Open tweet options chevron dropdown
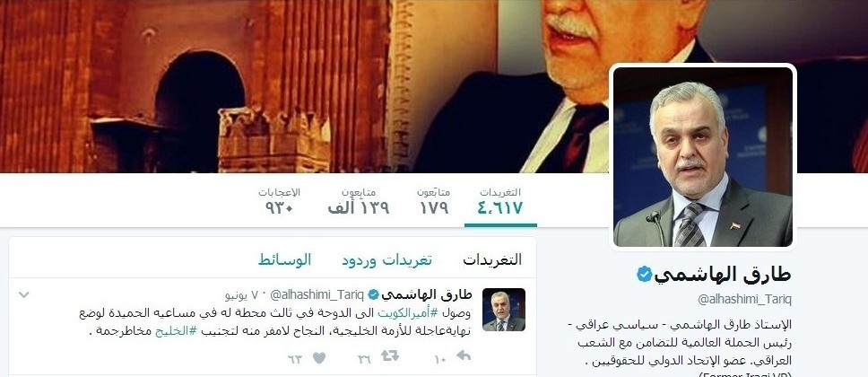 (24, 294)
